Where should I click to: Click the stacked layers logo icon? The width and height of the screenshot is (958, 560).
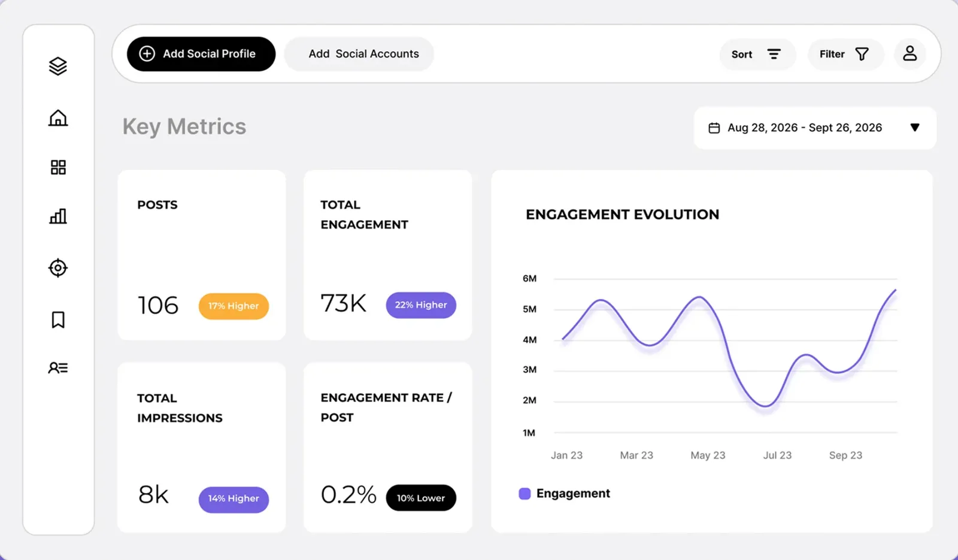[x=58, y=66]
